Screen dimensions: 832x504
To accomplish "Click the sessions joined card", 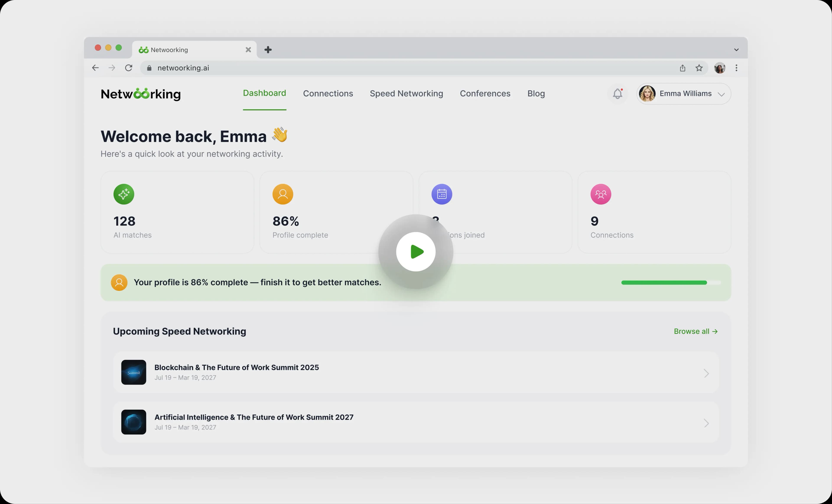I will (x=495, y=212).
